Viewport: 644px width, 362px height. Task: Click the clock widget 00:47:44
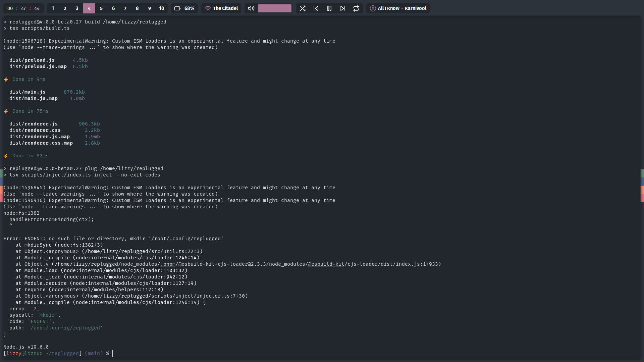pos(23,8)
